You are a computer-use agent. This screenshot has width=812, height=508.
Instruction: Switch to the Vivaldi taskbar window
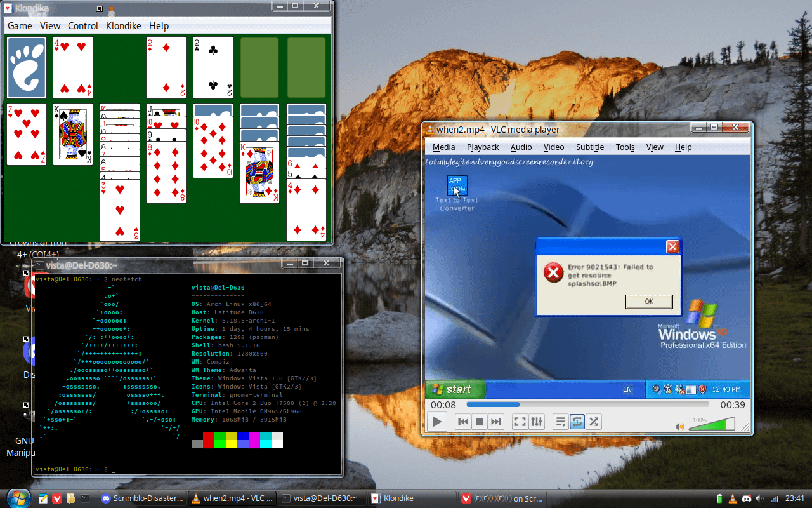coord(502,498)
